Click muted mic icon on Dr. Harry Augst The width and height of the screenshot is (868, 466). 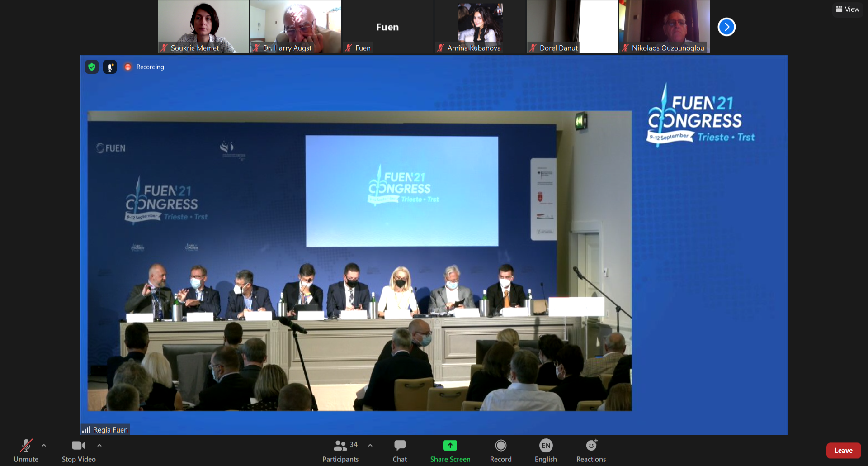(x=257, y=48)
